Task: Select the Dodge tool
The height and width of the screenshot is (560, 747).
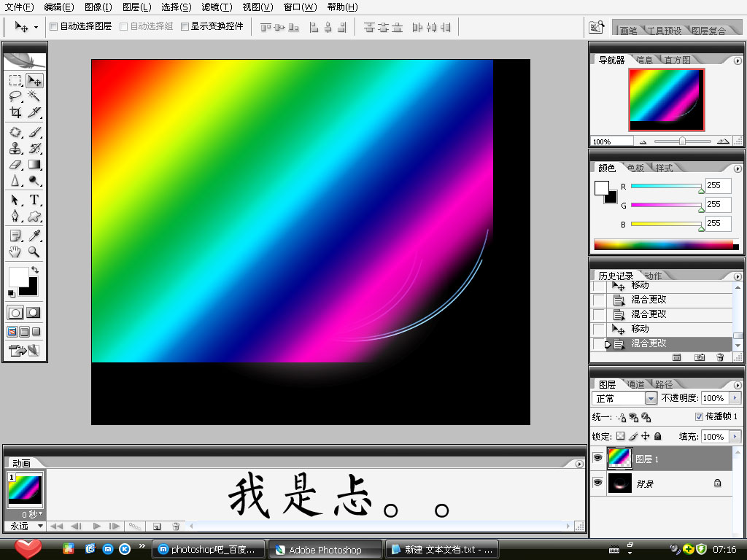Action: coord(34,181)
